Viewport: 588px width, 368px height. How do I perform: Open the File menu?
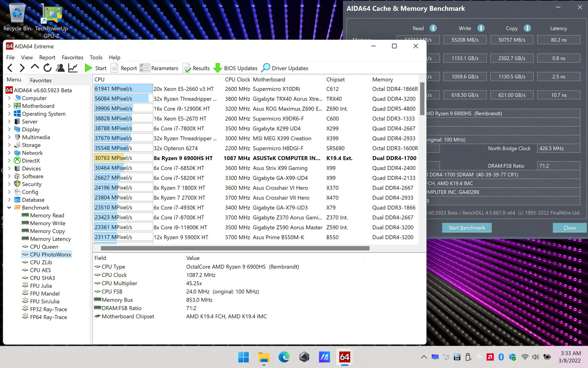pyautogui.click(x=10, y=57)
